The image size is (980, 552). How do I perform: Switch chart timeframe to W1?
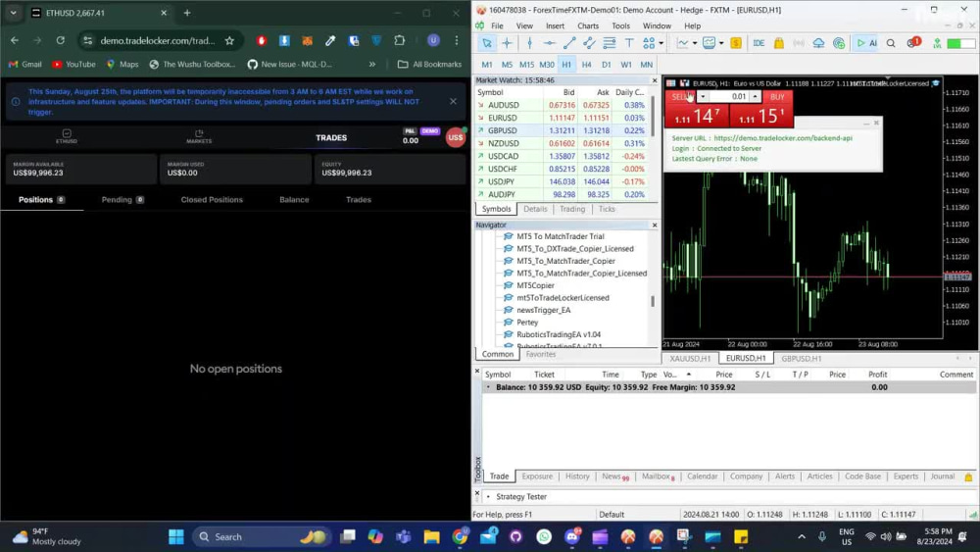point(626,65)
